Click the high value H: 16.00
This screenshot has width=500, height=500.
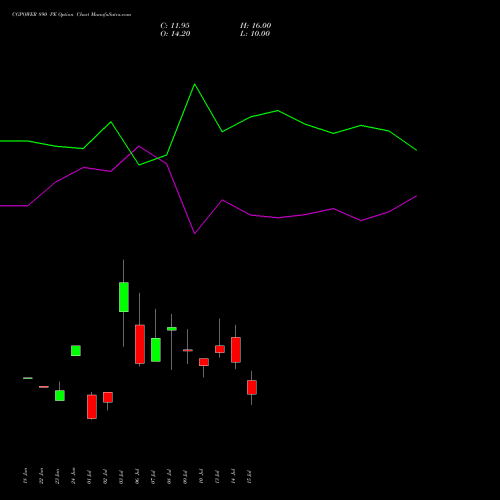[255, 26]
